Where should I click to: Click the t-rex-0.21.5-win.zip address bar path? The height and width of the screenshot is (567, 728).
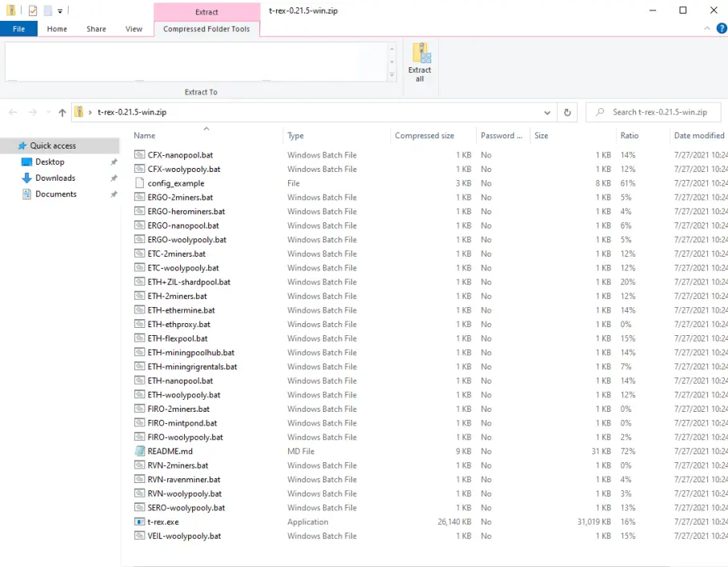click(x=132, y=112)
